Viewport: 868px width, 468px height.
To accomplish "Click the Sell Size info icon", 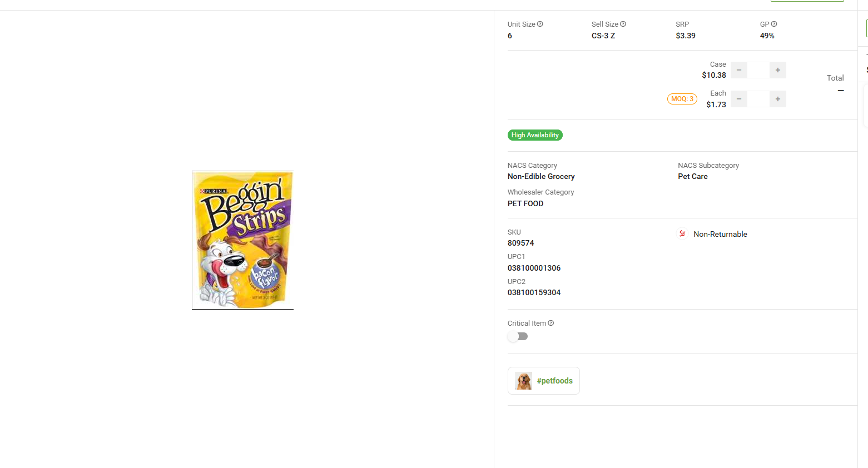I will (x=623, y=24).
